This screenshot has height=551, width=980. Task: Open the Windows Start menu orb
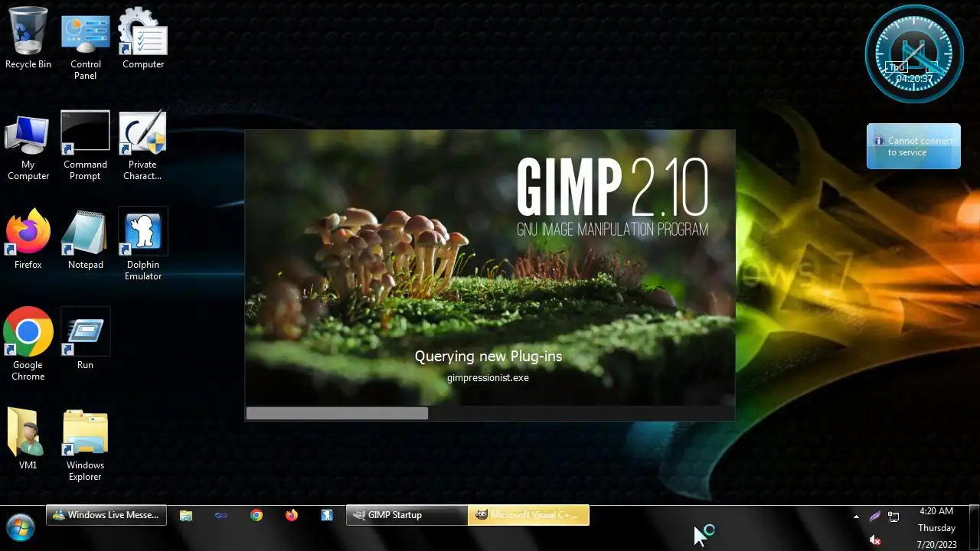21,528
